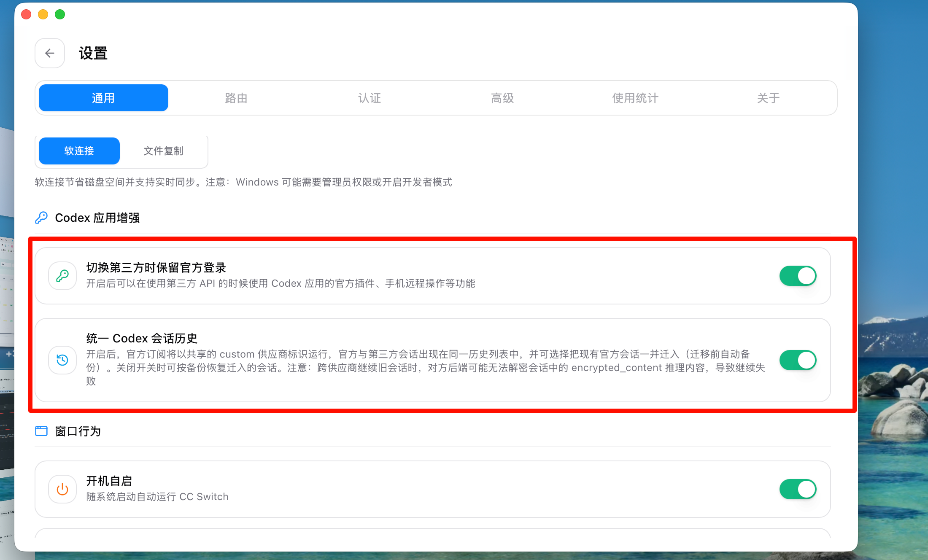Open the 认证 tab
The image size is (928, 560).
tap(370, 98)
